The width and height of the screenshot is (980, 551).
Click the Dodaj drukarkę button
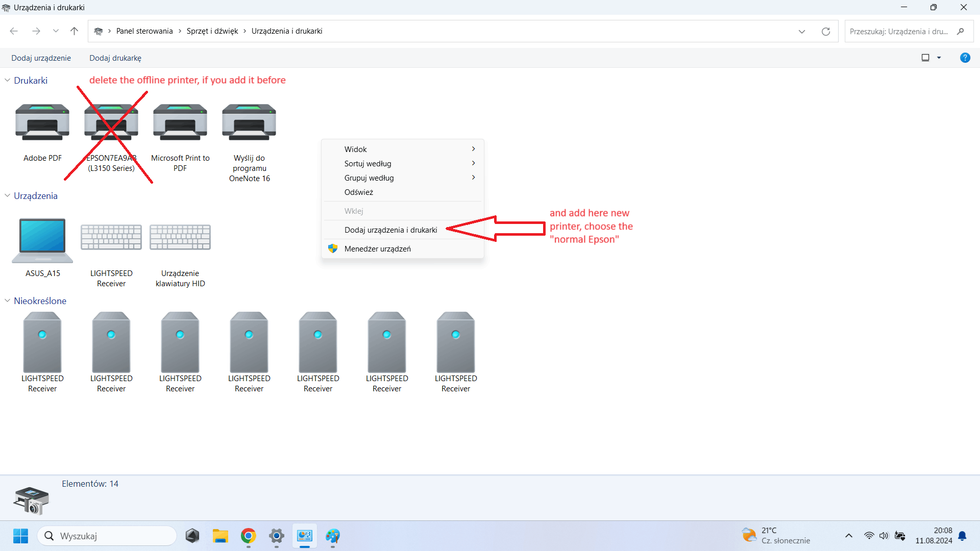(x=115, y=58)
